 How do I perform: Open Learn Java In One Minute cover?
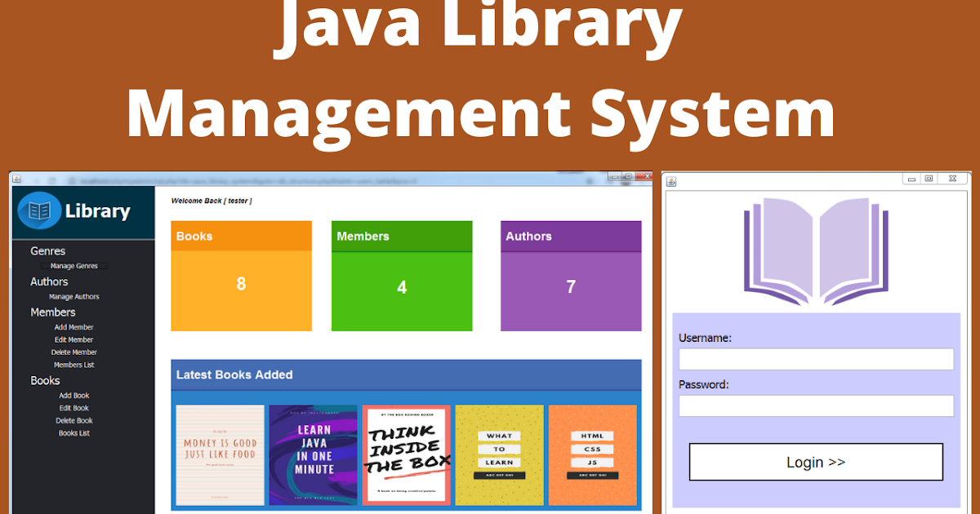point(314,455)
